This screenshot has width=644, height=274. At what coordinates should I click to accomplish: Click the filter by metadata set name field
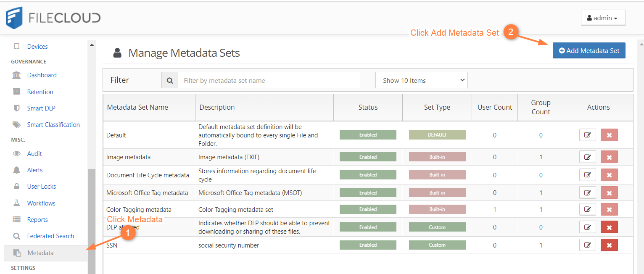click(x=269, y=80)
